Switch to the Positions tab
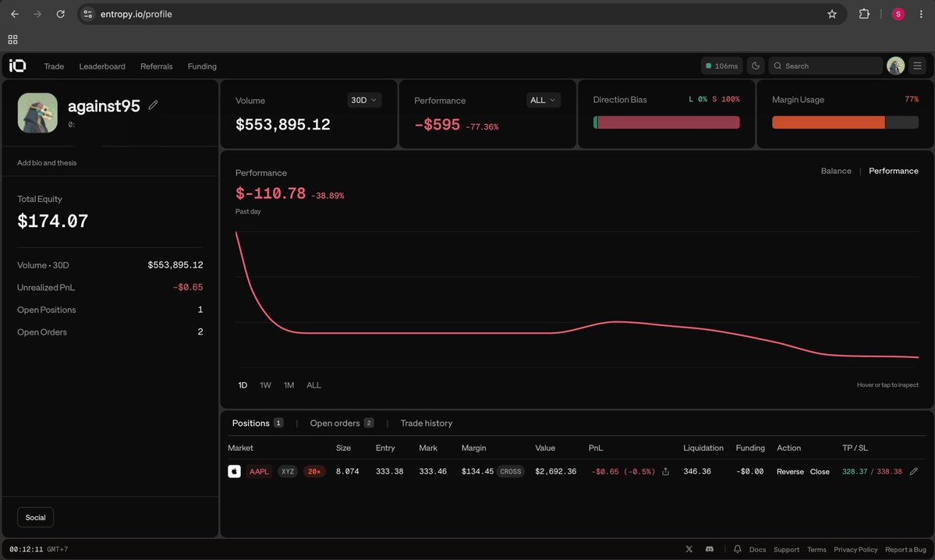The width and height of the screenshot is (935, 560). pos(257,423)
